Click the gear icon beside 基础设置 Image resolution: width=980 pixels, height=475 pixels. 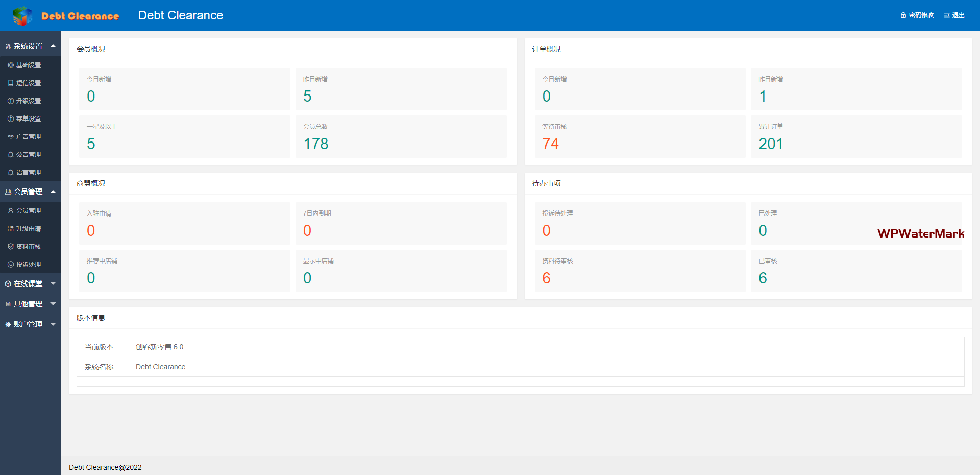11,65
